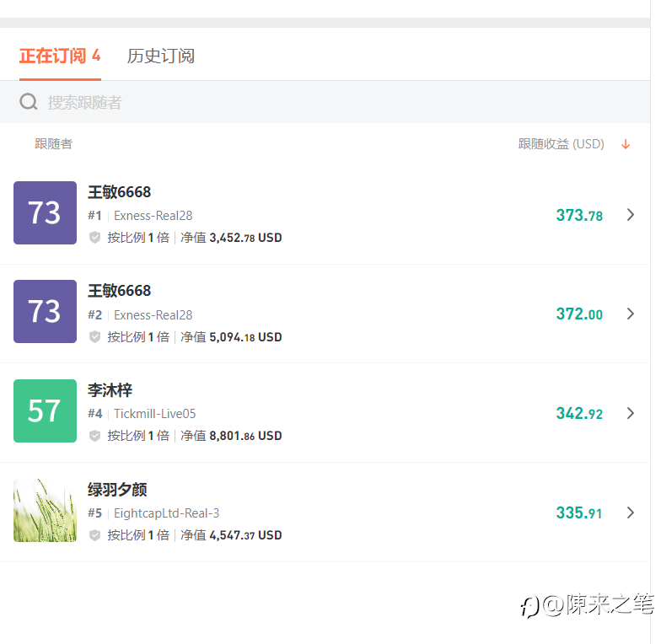
Task: Expand row with 373.78 profit chevron
Action: point(631,215)
